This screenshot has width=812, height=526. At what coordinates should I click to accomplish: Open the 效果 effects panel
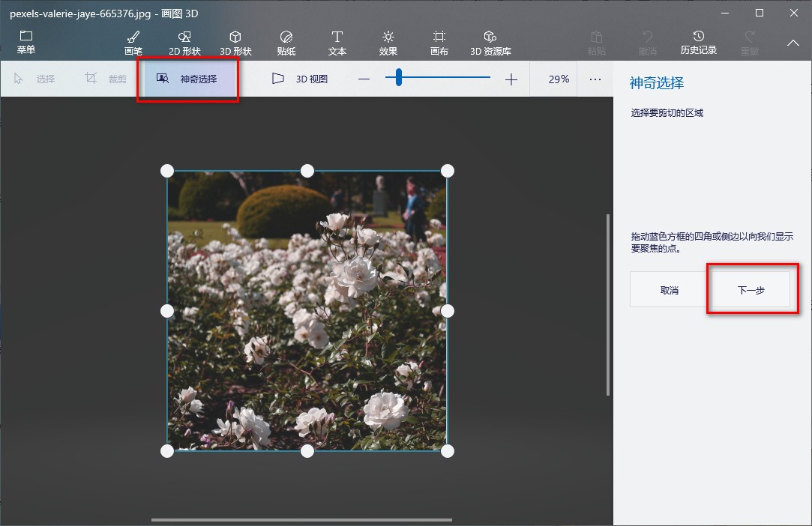[x=388, y=41]
